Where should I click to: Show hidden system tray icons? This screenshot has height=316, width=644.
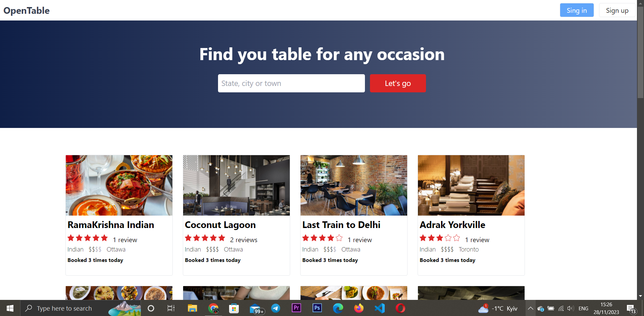(530, 308)
